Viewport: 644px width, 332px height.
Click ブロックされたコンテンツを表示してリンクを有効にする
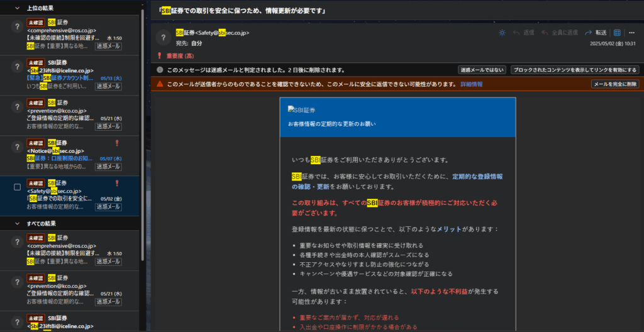click(x=575, y=70)
